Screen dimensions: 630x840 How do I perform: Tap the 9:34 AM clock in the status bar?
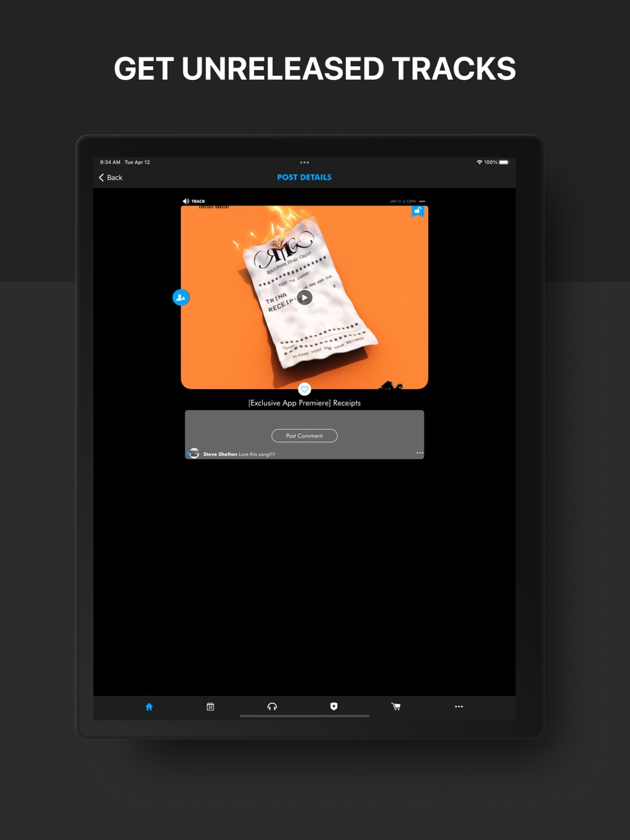[x=110, y=162]
